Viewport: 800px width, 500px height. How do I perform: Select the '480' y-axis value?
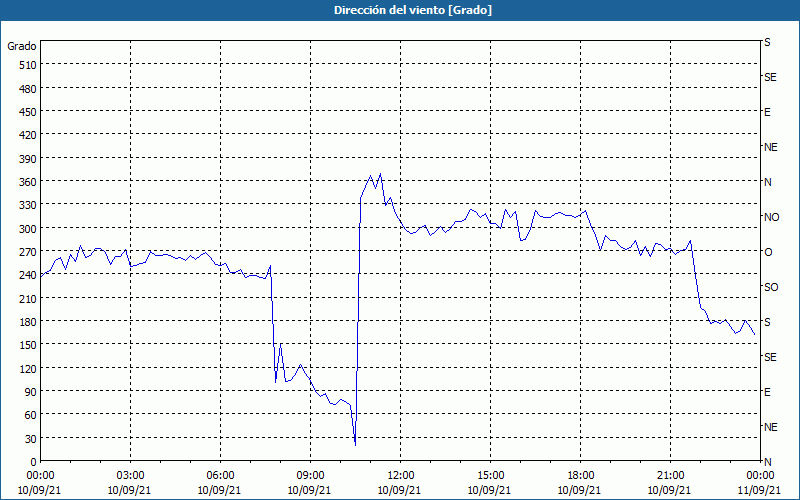28,89
